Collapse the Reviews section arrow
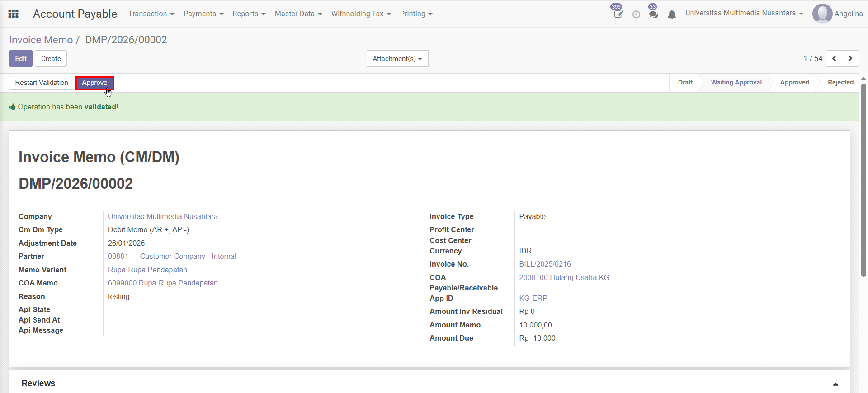 pyautogui.click(x=835, y=384)
